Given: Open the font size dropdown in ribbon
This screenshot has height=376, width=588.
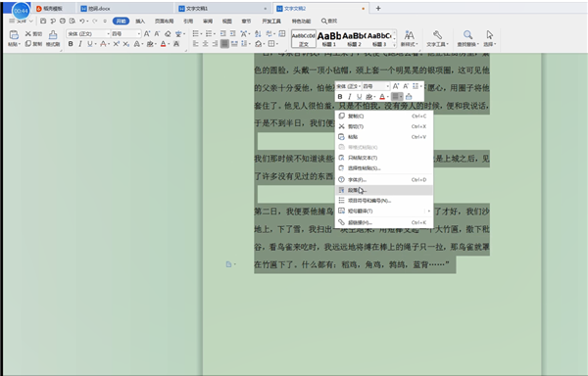Looking at the screenshot, I should point(139,33).
